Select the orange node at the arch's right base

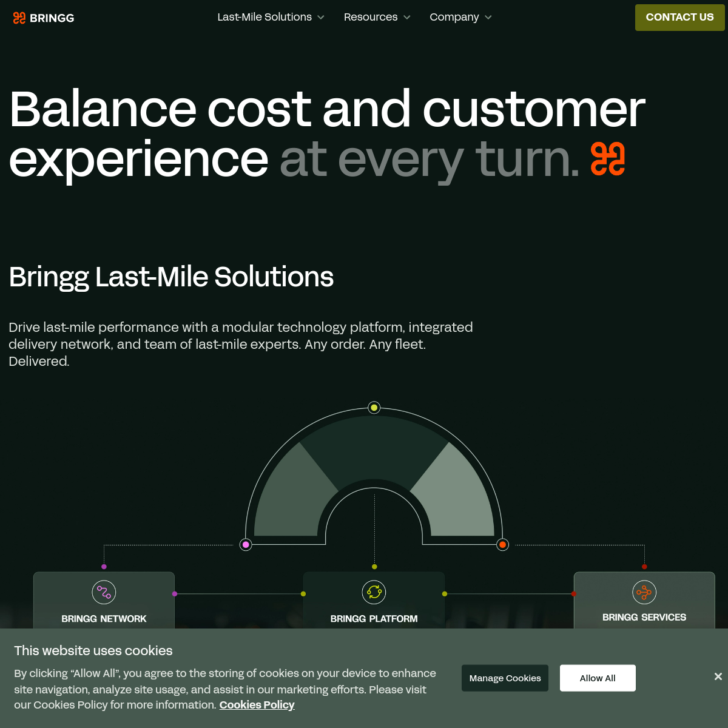[x=502, y=545]
